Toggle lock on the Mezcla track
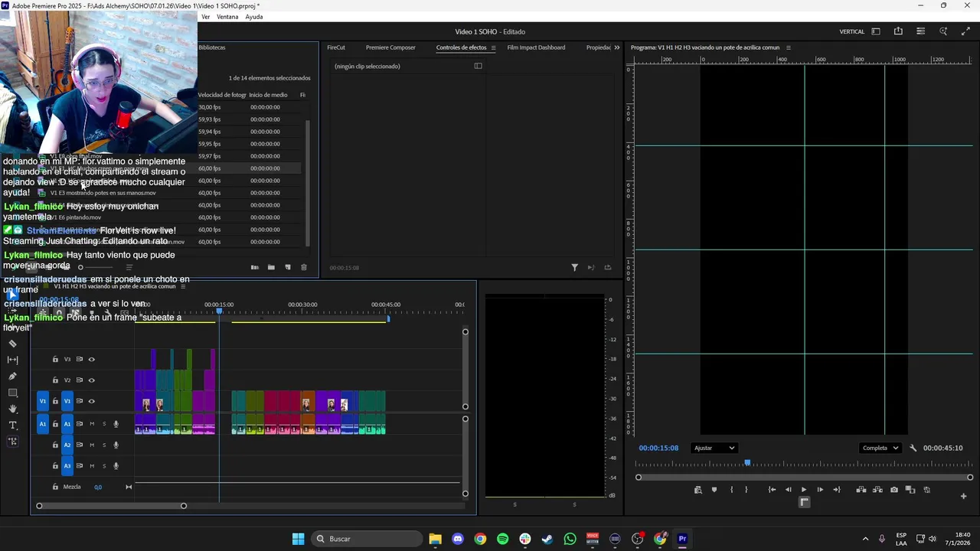 tap(55, 487)
